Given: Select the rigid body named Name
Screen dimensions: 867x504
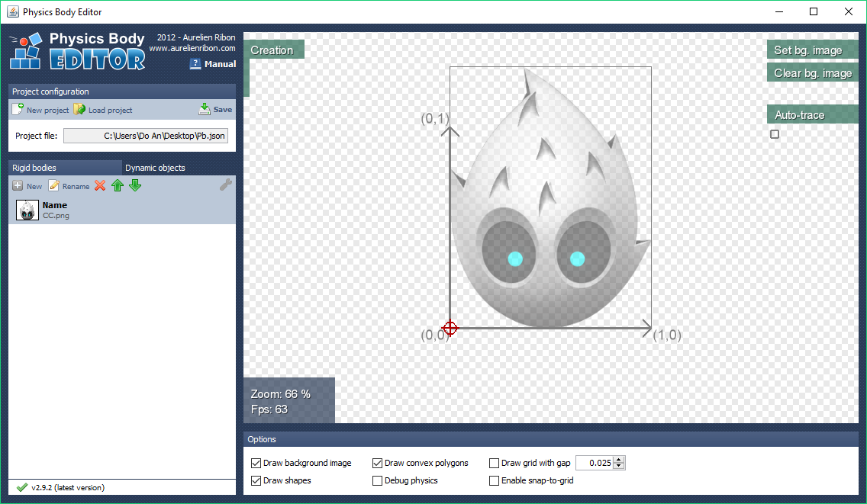Looking at the screenshot, I should pos(122,210).
